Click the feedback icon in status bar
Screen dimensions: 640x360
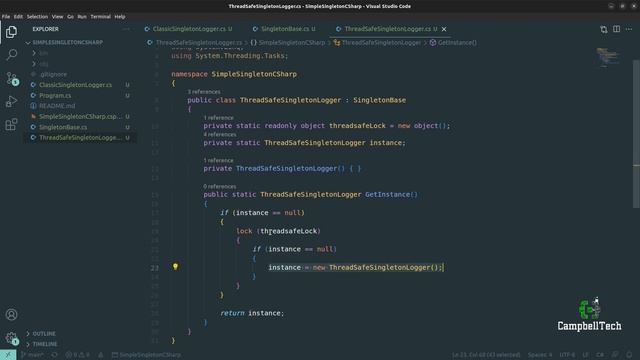point(615,355)
